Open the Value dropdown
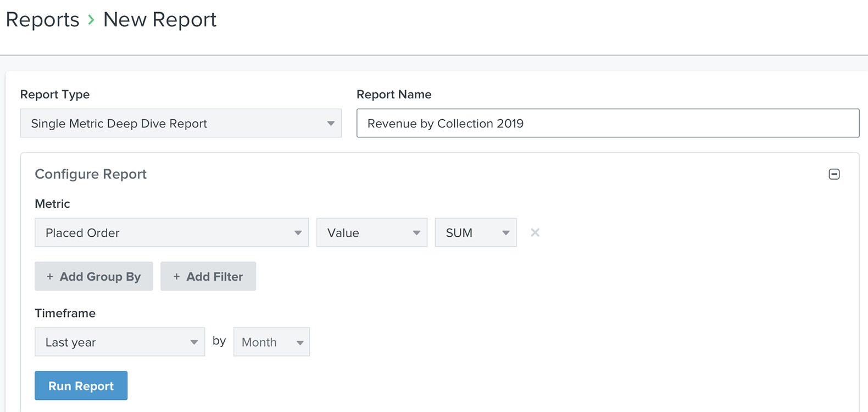The image size is (868, 412). click(x=371, y=233)
